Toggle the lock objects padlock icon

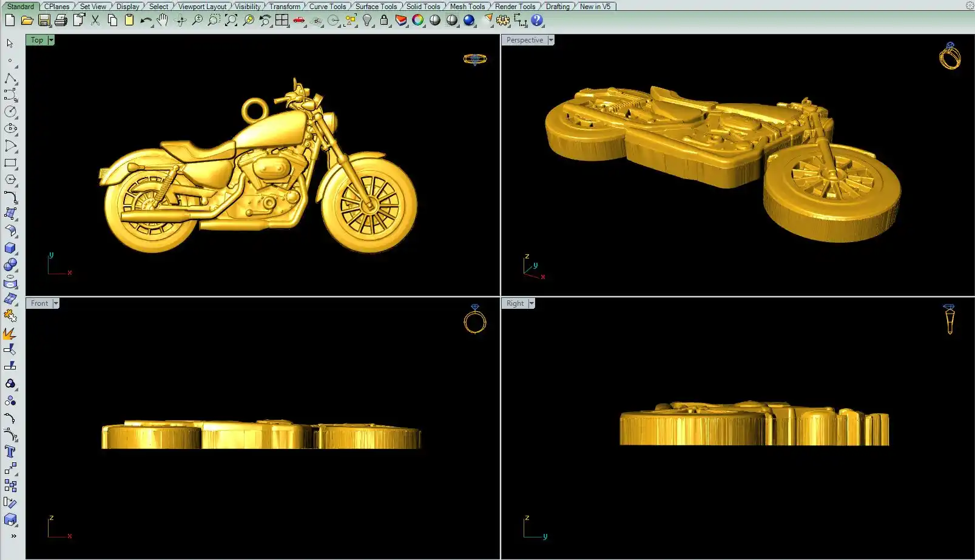[x=384, y=20]
